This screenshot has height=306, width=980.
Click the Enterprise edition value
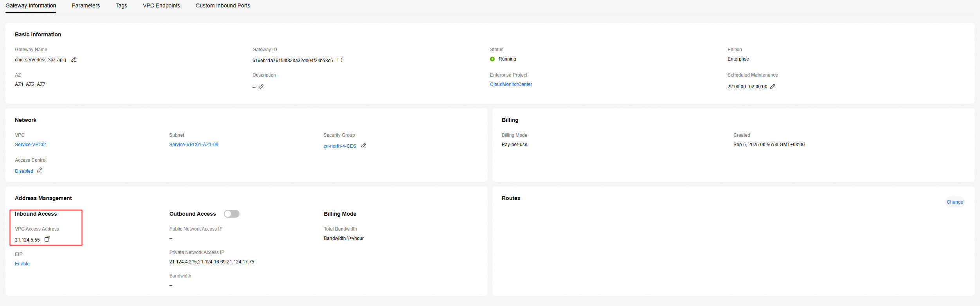[x=738, y=59]
